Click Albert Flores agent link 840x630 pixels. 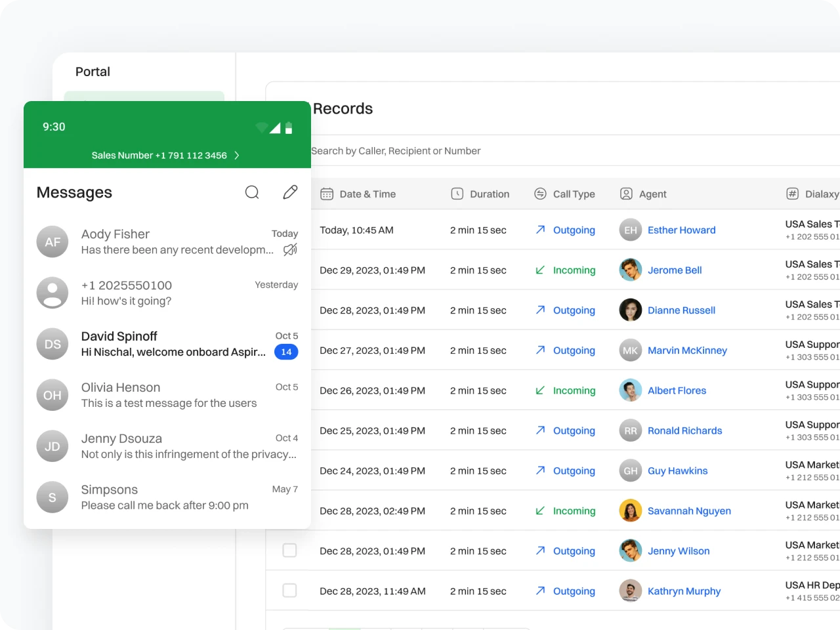pyautogui.click(x=677, y=390)
